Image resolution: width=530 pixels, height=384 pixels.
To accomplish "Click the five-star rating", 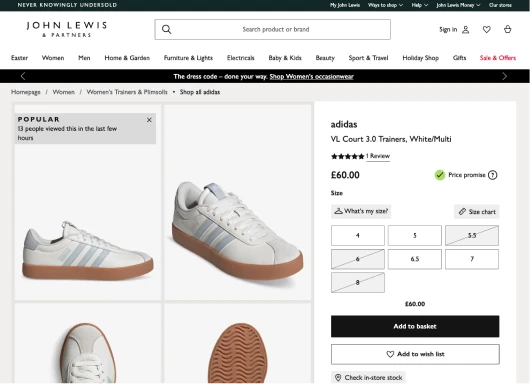I will pyautogui.click(x=347, y=156).
